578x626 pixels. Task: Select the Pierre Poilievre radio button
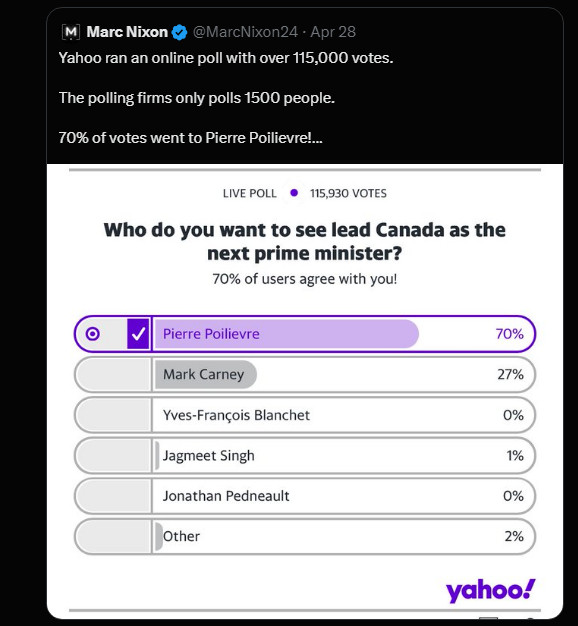coord(93,334)
